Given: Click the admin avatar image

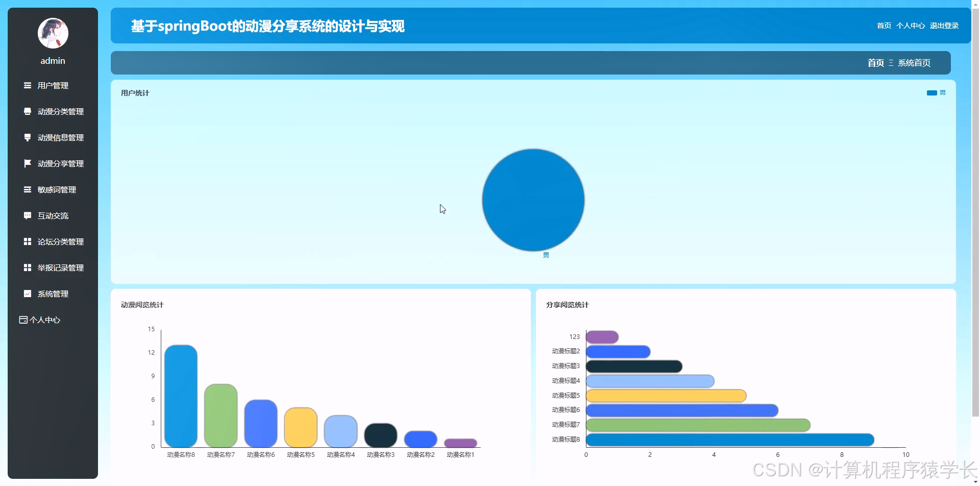Looking at the screenshot, I should click(x=53, y=33).
